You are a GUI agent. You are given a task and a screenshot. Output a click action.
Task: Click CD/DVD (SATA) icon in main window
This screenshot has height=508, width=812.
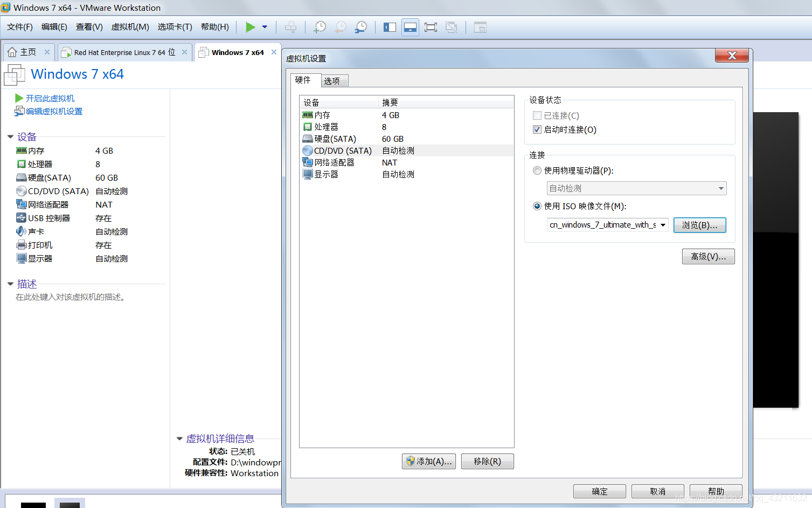[x=21, y=191]
